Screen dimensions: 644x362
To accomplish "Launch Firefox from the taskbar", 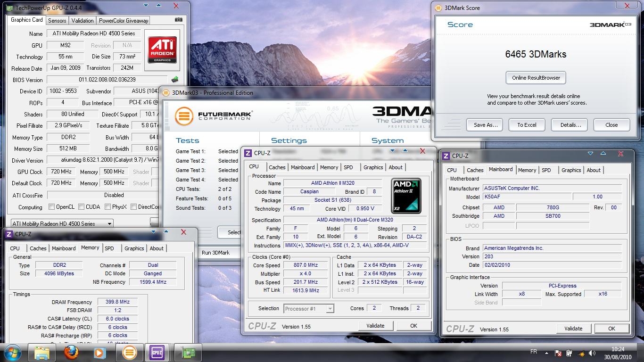I will click(x=71, y=353).
